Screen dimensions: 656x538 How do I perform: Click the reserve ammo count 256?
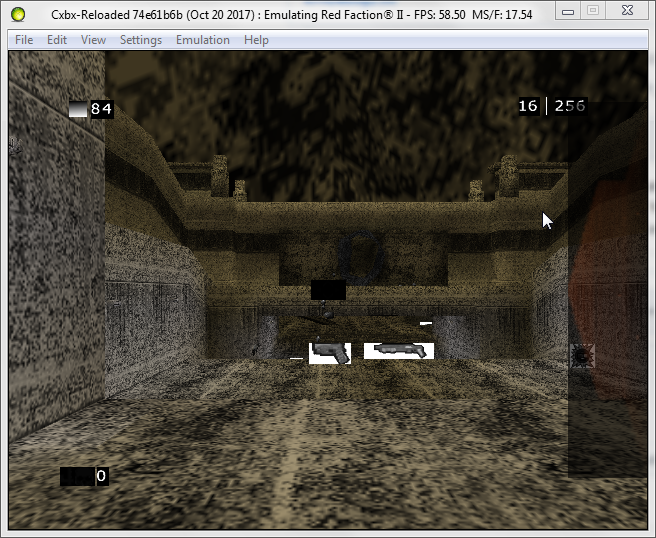pyautogui.click(x=570, y=106)
